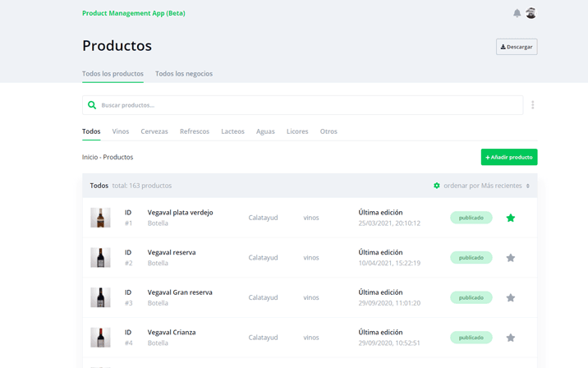This screenshot has height=368, width=588.
Task: Click the date 29/09/2020, 10:52:51
Action: [x=389, y=343]
